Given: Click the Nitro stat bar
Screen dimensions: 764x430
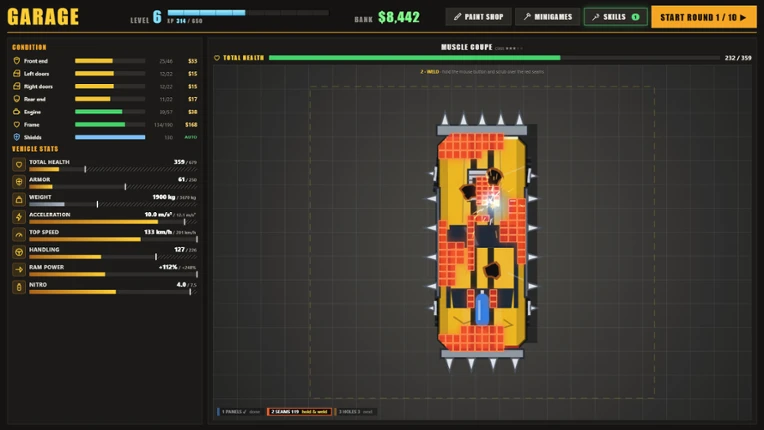Looking at the screenshot, I should pos(113,292).
